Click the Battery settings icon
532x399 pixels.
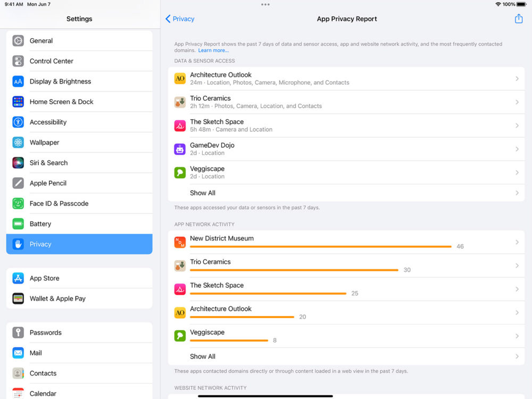18,224
